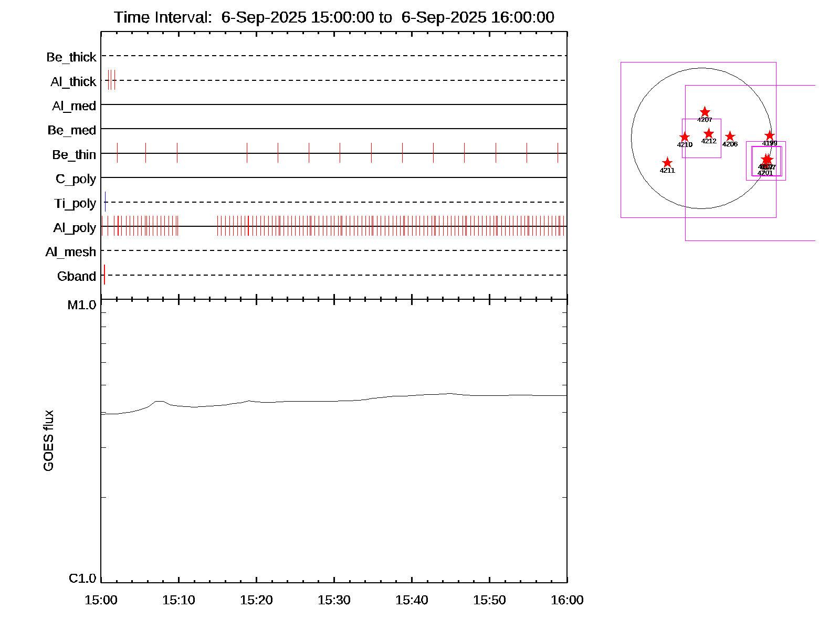The image size is (840, 630).
Task: Click the blue Ti_poly exposure marker
Action: click(105, 202)
